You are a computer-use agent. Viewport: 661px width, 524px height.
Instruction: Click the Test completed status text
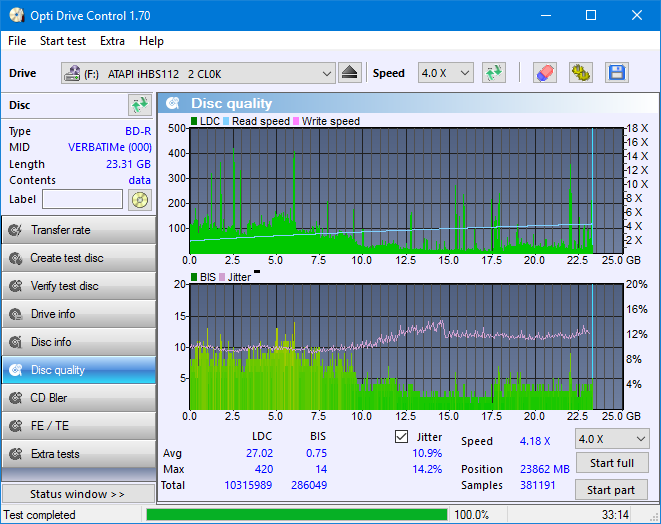[x=40, y=515]
